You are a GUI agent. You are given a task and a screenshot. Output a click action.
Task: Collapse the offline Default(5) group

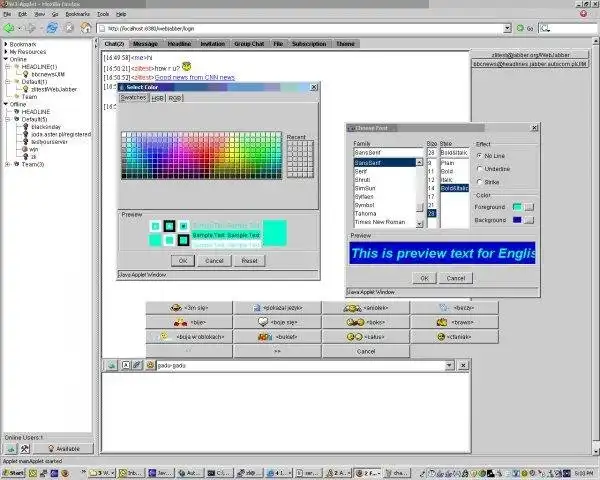click(8, 119)
